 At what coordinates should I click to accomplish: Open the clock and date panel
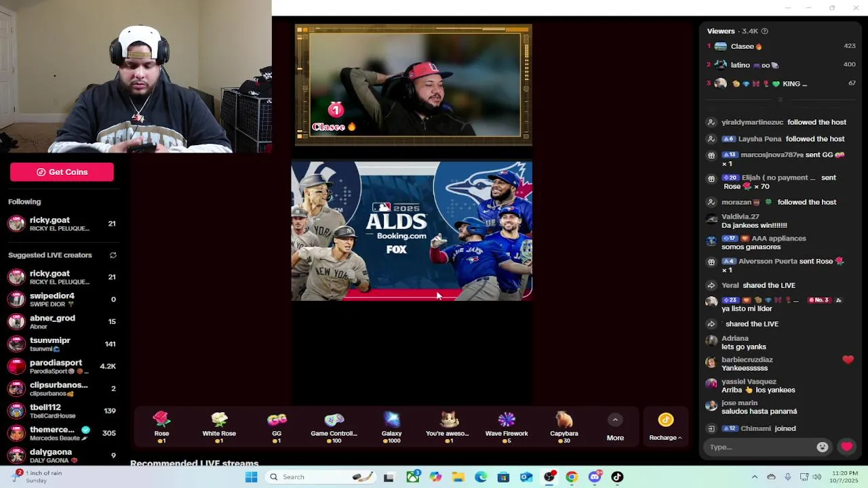pos(844,476)
